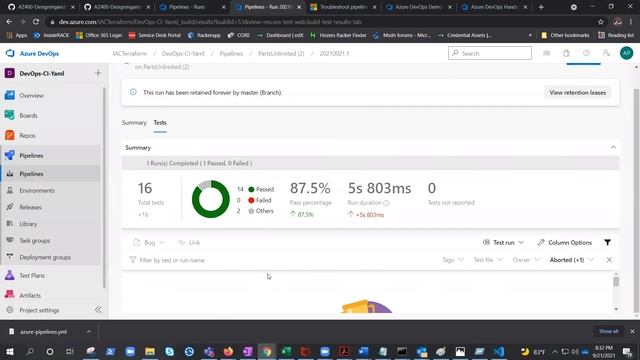Click Filter by test or run name field
The image size is (640, 360).
tap(282, 260)
